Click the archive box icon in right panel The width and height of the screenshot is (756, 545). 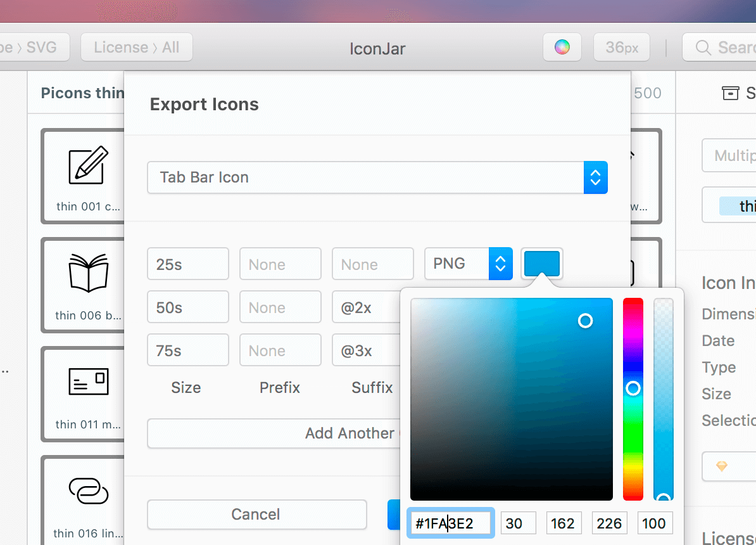[x=730, y=93]
